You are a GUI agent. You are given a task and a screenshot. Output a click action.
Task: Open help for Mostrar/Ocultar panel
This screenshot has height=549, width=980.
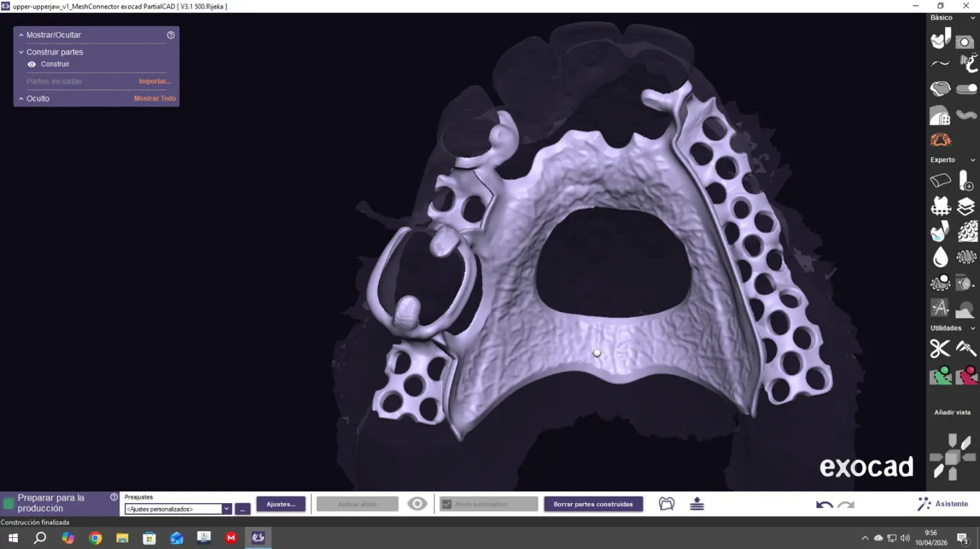(171, 35)
